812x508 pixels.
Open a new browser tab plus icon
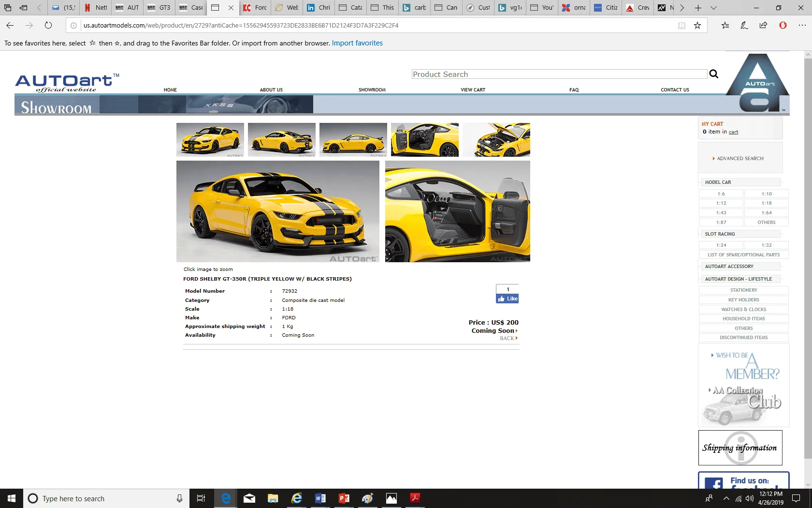(x=698, y=8)
